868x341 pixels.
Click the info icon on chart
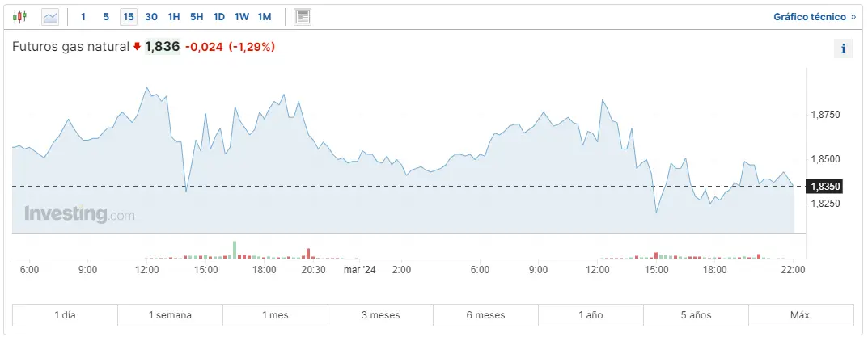pos(843,48)
